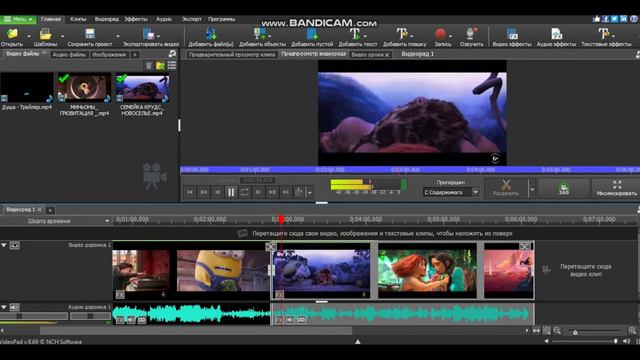This screenshot has height=360, width=640.
Task: Open dropdown arrow beside Сохранить проект
Action: (x=118, y=36)
